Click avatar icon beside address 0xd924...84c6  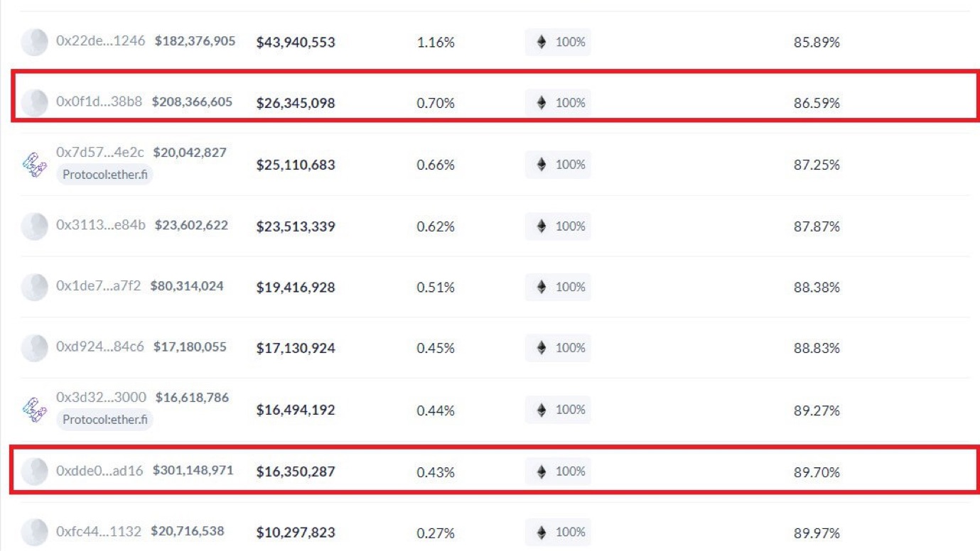34,348
